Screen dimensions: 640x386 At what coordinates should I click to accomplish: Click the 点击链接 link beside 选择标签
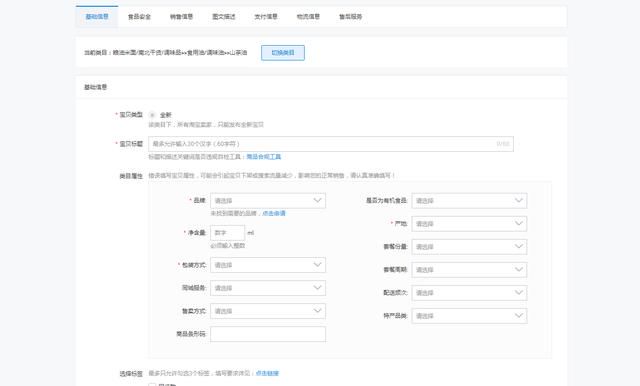(x=267, y=373)
